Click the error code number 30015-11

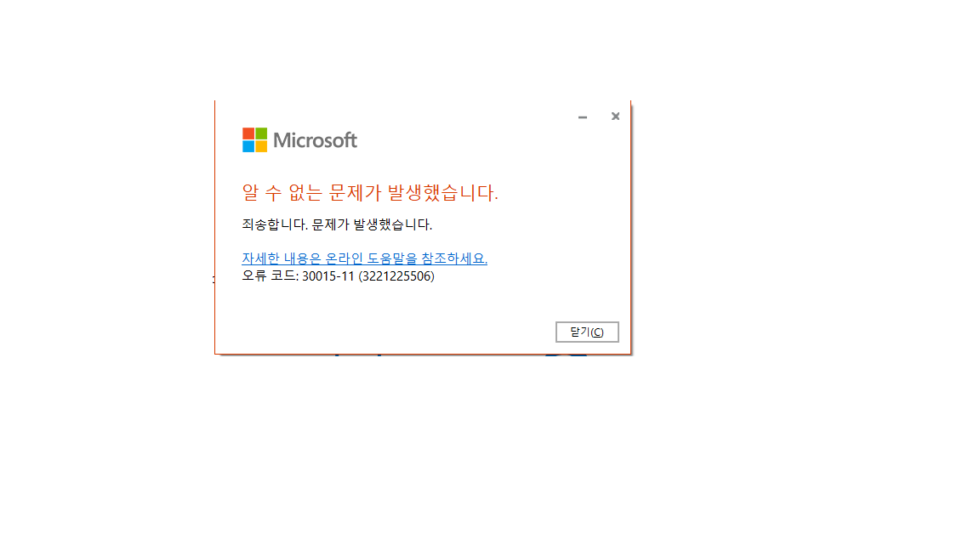pyautogui.click(x=328, y=276)
